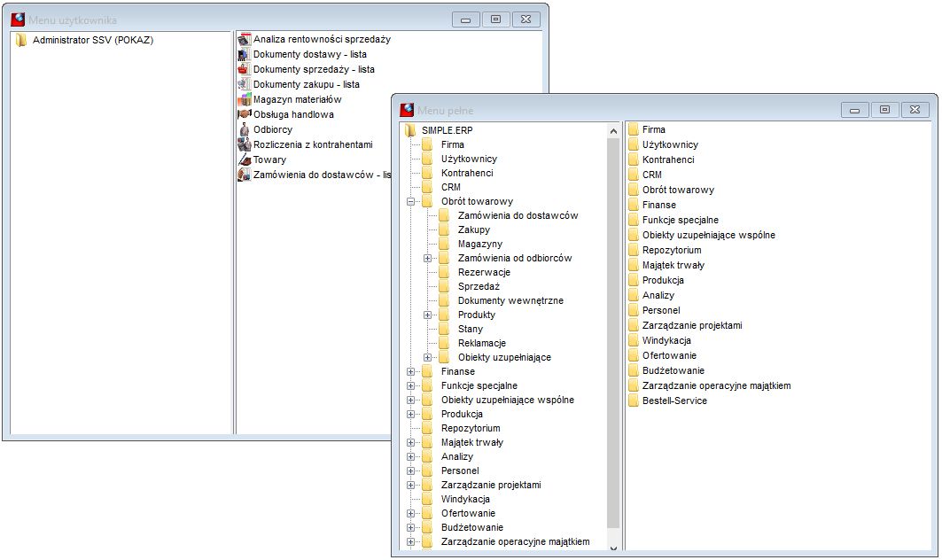Open Obsługa handlowa handshake icon
The width and height of the screenshot is (942, 560).
click(x=244, y=115)
